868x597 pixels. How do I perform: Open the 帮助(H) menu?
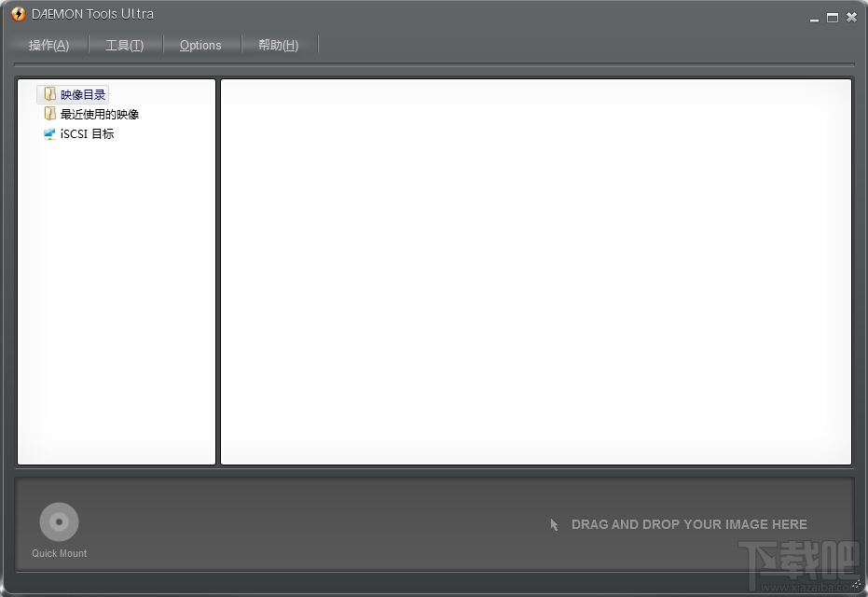(x=279, y=45)
